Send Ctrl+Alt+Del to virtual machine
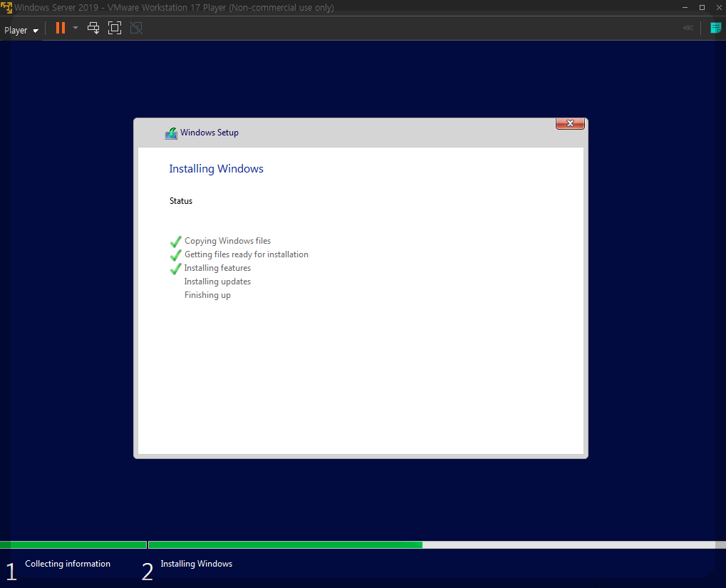The height and width of the screenshot is (588, 726). pos(93,29)
